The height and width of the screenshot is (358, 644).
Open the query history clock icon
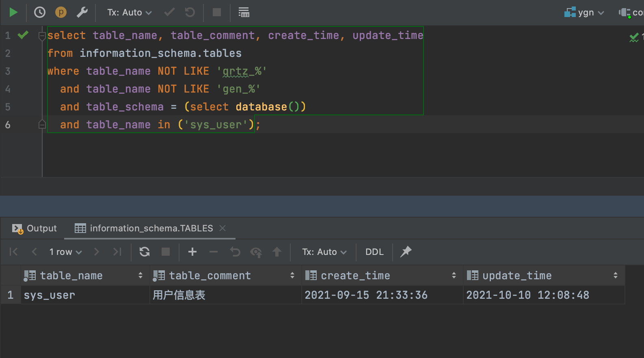pos(39,12)
